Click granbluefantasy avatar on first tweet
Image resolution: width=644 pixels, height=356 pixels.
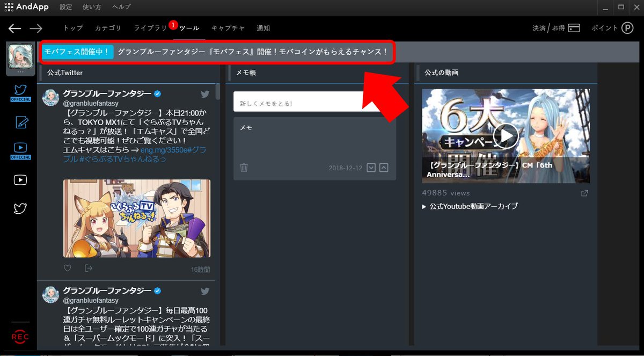click(50, 98)
